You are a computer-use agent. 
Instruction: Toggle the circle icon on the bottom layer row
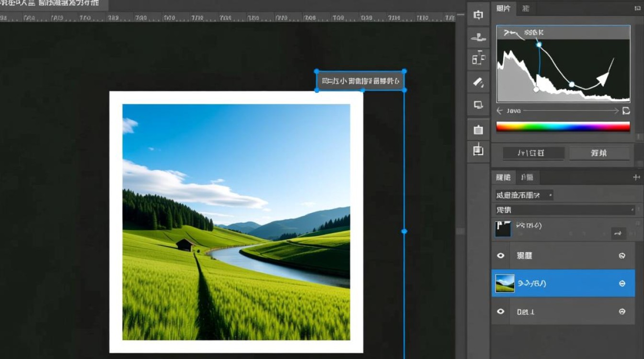(x=622, y=312)
